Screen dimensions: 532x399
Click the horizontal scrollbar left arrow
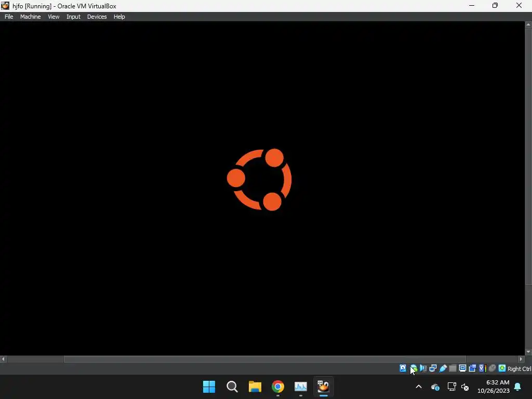click(3, 359)
